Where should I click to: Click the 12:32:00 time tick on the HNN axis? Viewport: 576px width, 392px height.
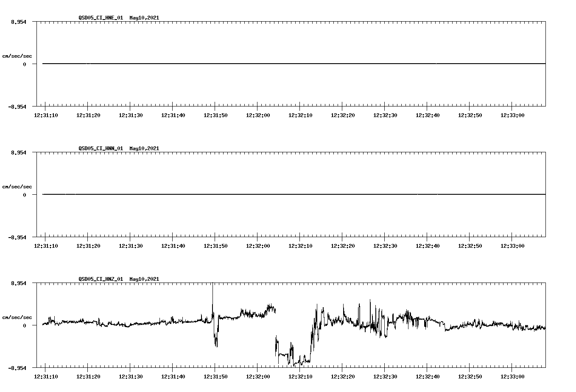click(258, 245)
